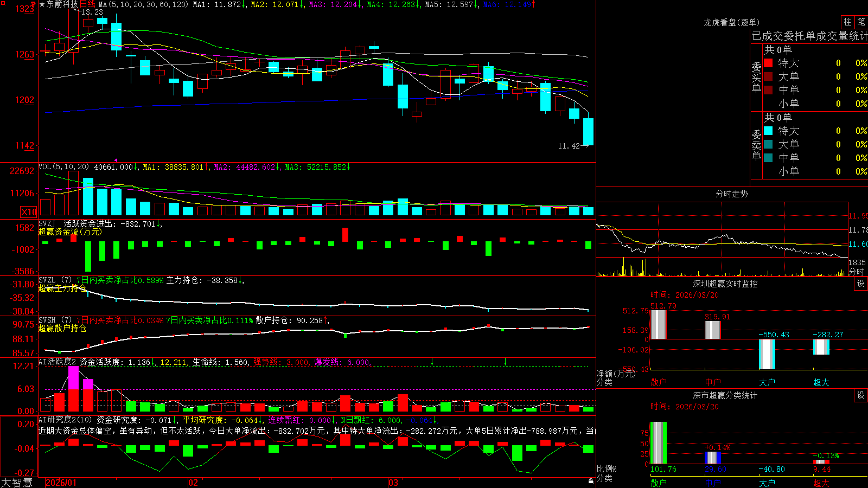Open 设 settings for 深圳超赢实时监控
This screenshot has height=488, width=868.
click(x=861, y=284)
